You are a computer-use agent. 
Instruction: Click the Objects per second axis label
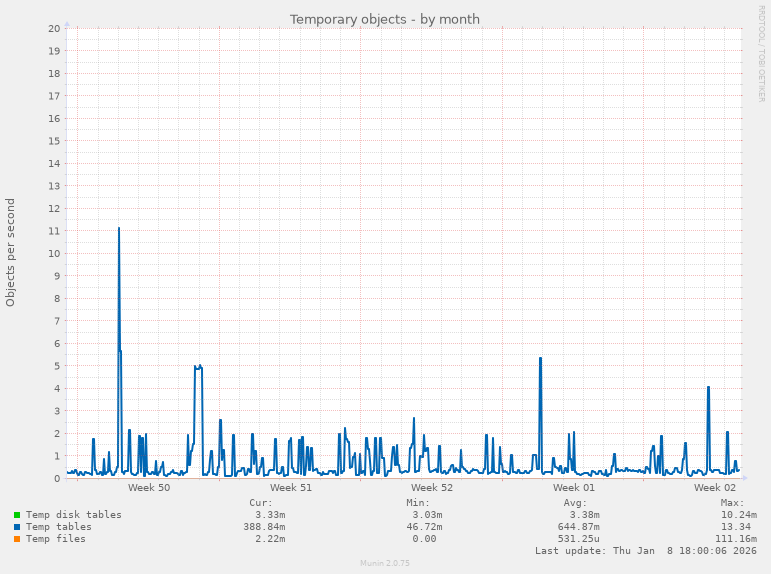11,252
